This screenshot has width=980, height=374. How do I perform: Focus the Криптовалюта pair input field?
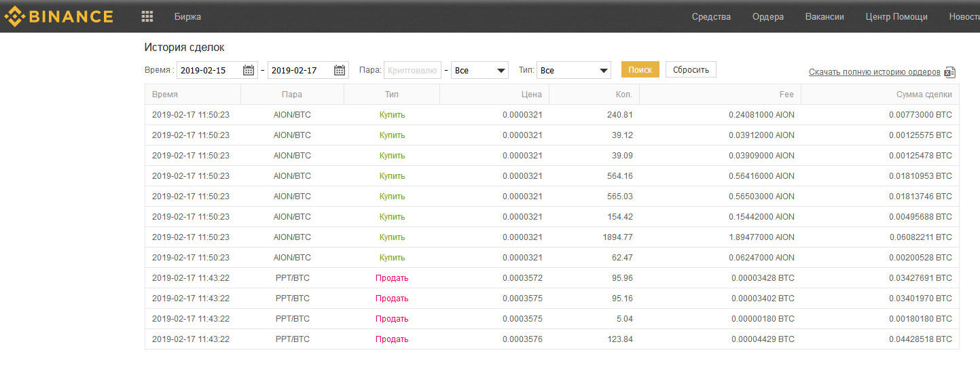coord(412,70)
